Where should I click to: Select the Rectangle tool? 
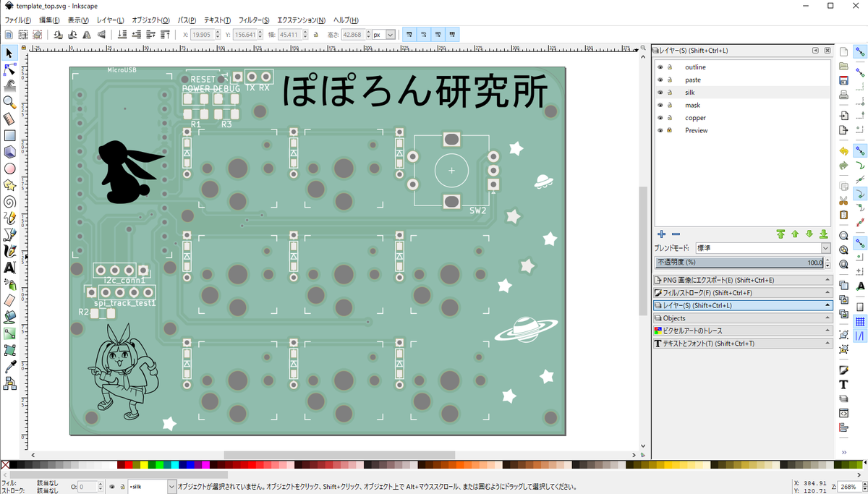[9, 135]
